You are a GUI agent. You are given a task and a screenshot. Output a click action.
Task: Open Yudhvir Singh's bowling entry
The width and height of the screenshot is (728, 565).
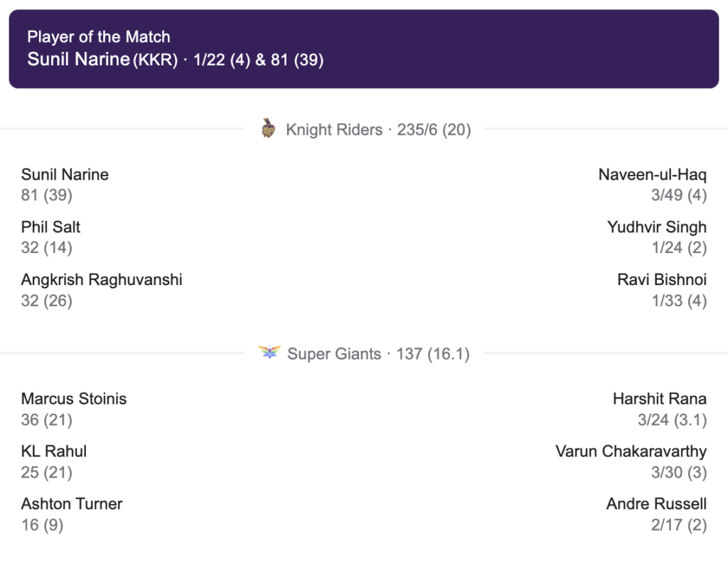(x=656, y=227)
